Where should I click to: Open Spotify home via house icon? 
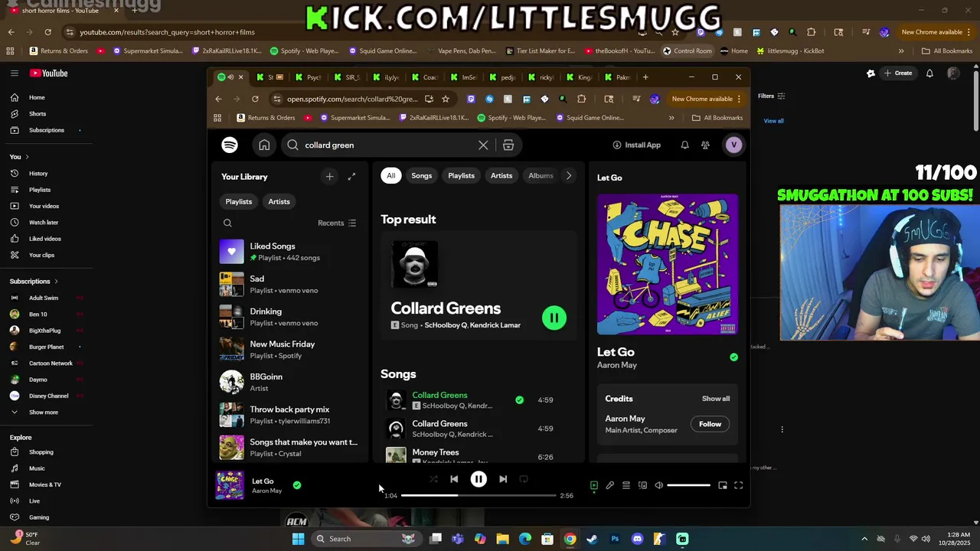264,145
